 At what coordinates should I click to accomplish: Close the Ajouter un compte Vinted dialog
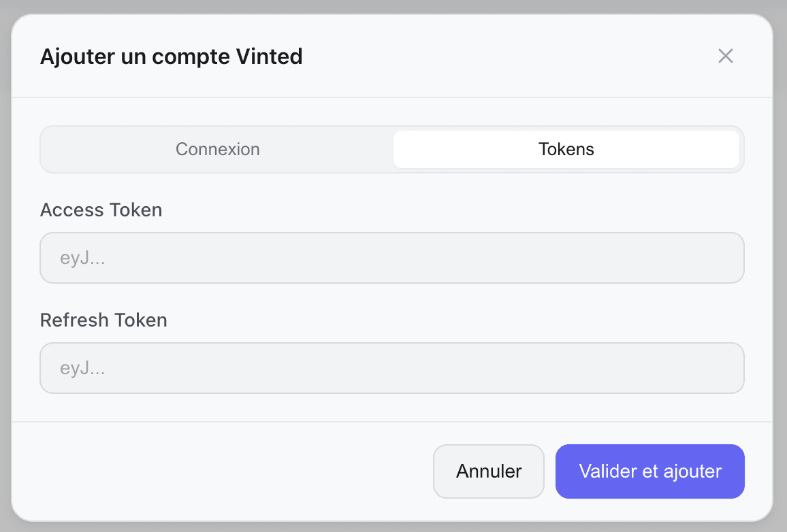point(725,56)
